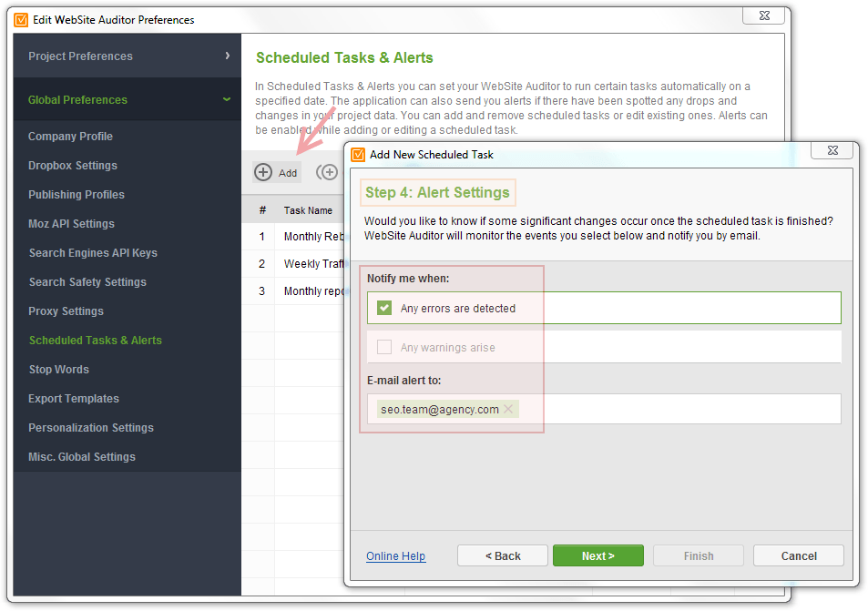Select Publishing Profiles
This screenshot has width=868, height=611.
coord(77,195)
